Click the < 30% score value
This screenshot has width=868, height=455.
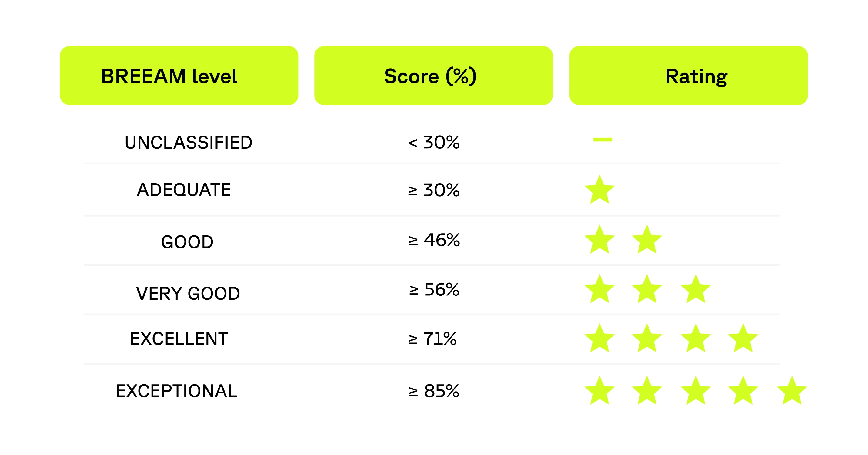click(434, 142)
